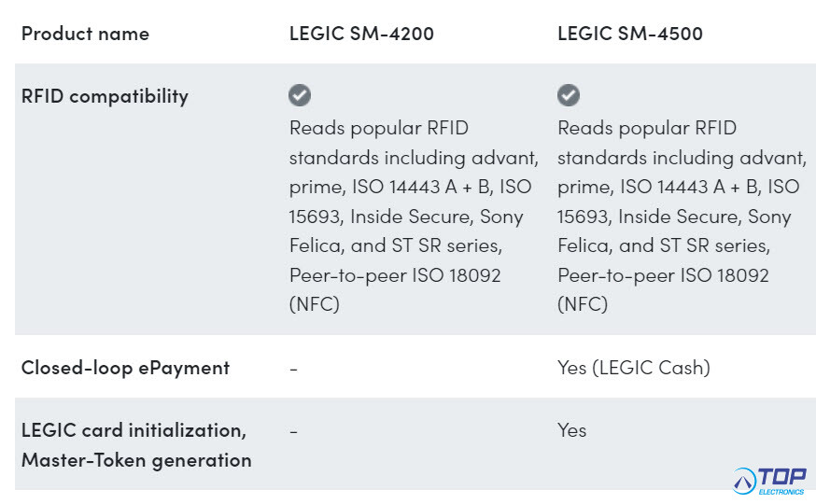
Task: Select the LEGIC SM-4200 column header
Action: coord(361,34)
